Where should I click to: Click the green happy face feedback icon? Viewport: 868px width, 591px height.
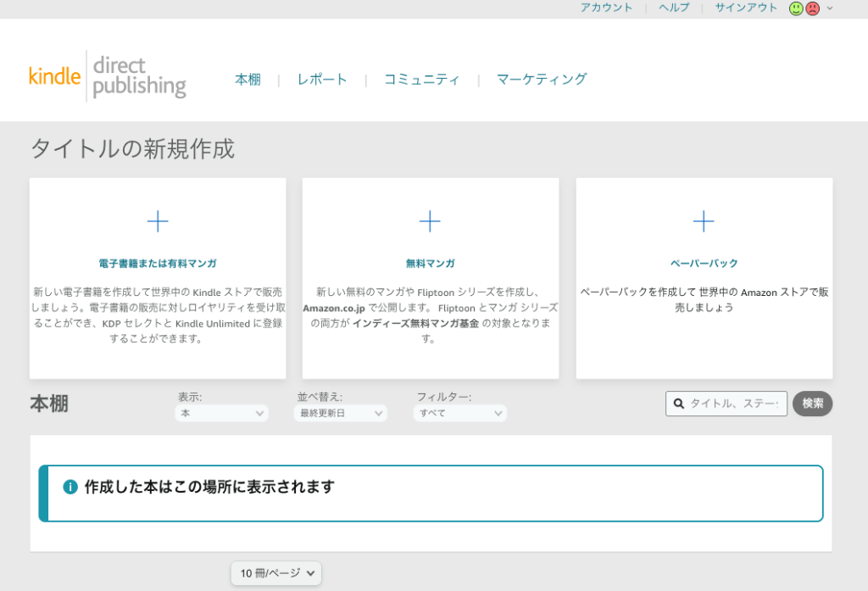(796, 8)
